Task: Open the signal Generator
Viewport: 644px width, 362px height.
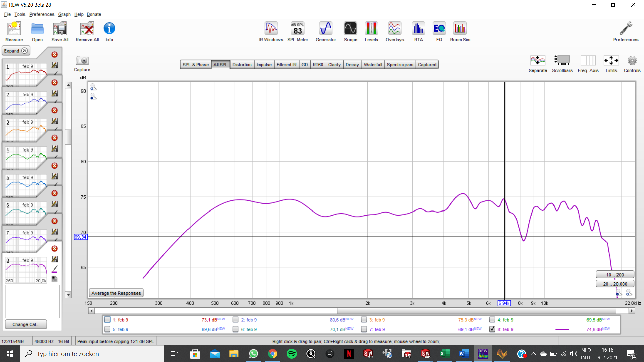Action: pos(326,32)
